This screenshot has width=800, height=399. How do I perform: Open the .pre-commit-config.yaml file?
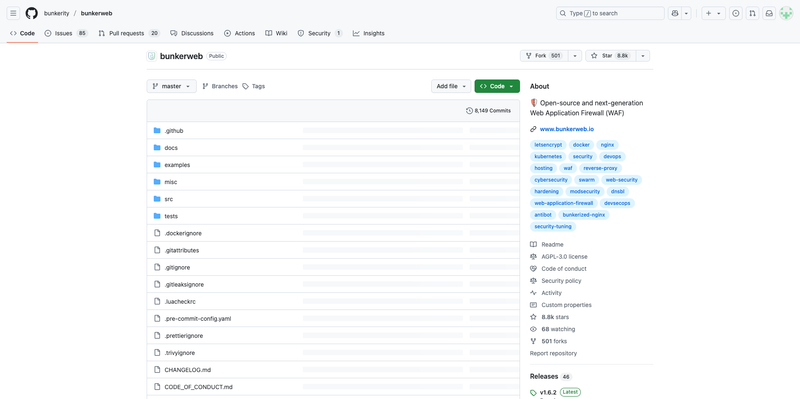(197, 318)
